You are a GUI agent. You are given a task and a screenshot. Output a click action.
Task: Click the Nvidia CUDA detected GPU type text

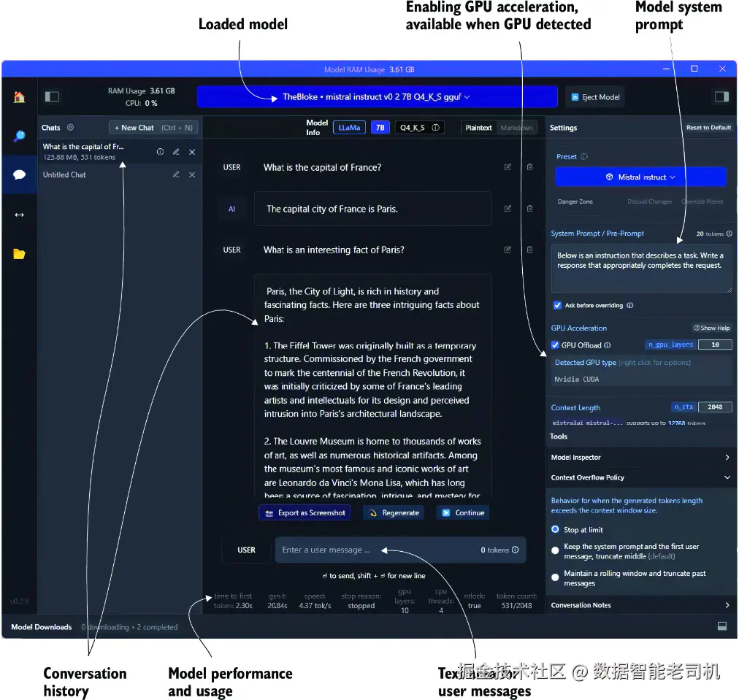[576, 380]
